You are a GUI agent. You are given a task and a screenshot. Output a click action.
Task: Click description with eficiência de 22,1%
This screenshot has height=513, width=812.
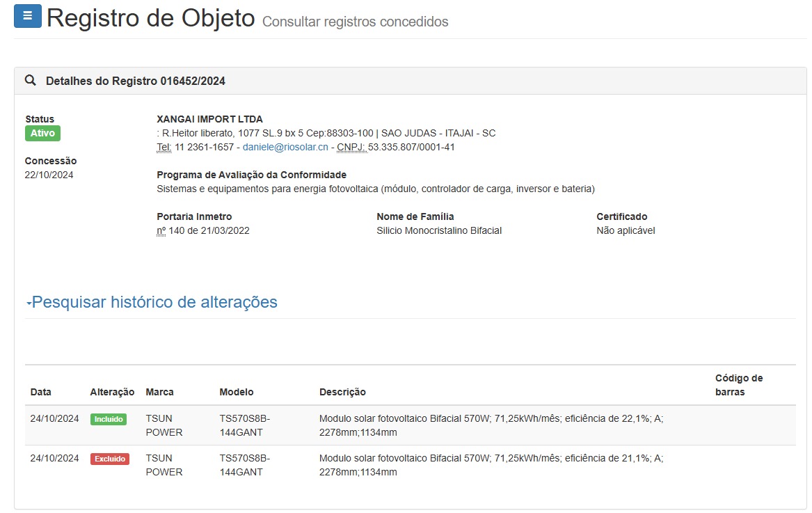(x=491, y=425)
